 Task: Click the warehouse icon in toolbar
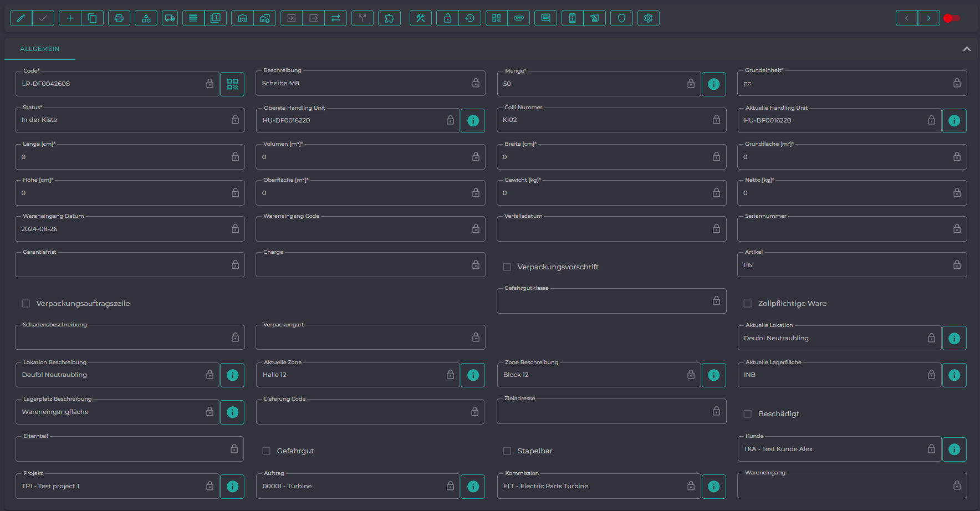click(x=242, y=18)
